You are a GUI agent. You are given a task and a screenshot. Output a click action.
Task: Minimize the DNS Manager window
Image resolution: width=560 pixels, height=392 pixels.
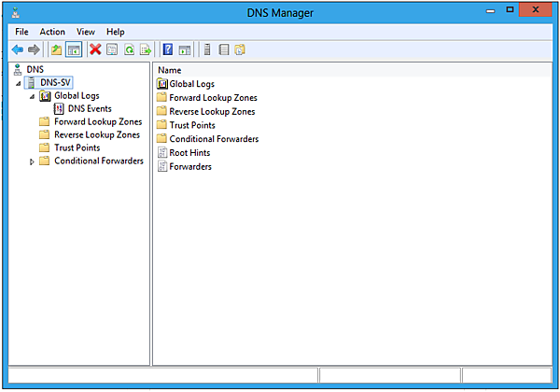[x=491, y=10]
